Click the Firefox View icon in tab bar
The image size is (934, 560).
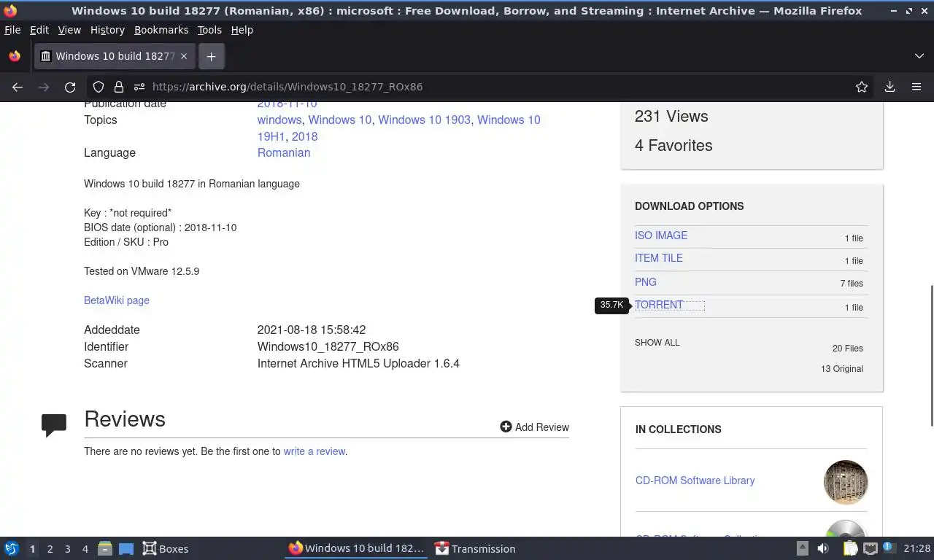click(15, 56)
